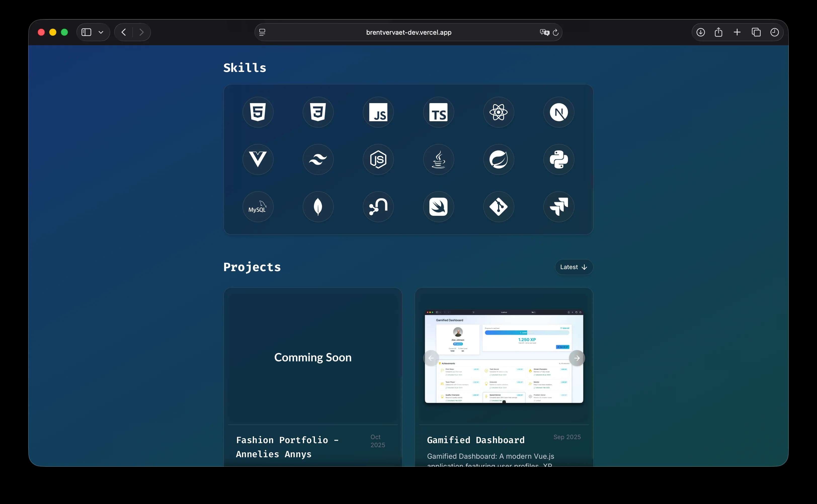Toggle the browser sidebar panel
Screen dimensions: 817x504
pos(86,32)
